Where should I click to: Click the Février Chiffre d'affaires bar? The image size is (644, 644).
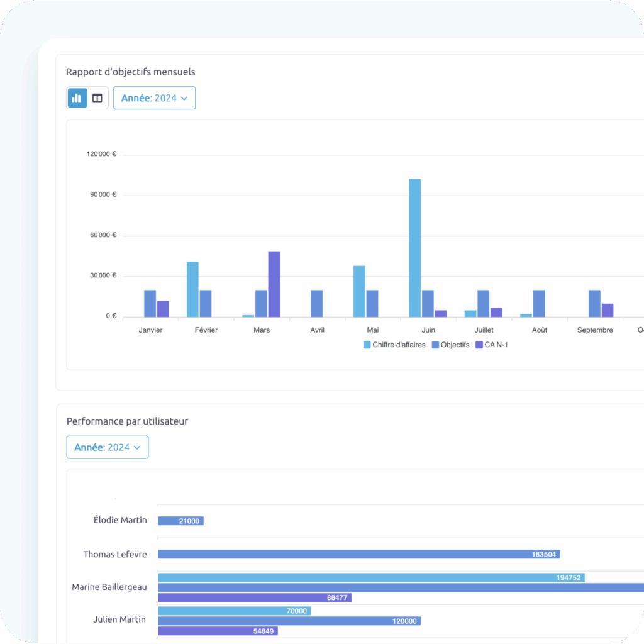tap(192, 289)
